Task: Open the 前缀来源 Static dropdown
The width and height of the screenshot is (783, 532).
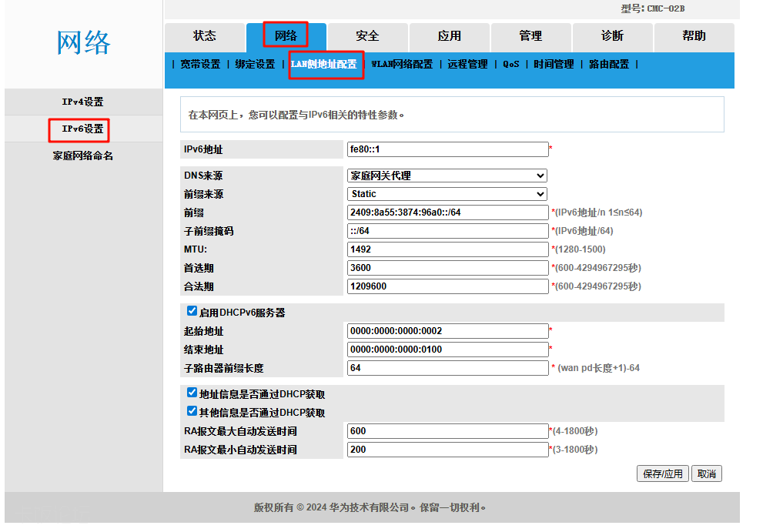Action: point(447,194)
